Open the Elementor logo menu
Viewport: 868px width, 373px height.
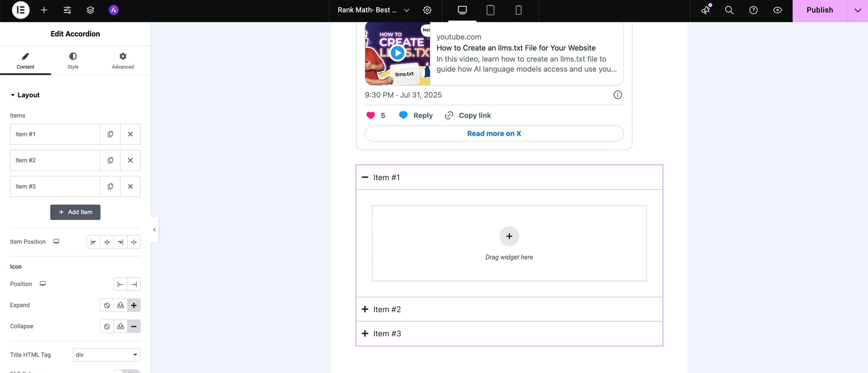(21, 10)
